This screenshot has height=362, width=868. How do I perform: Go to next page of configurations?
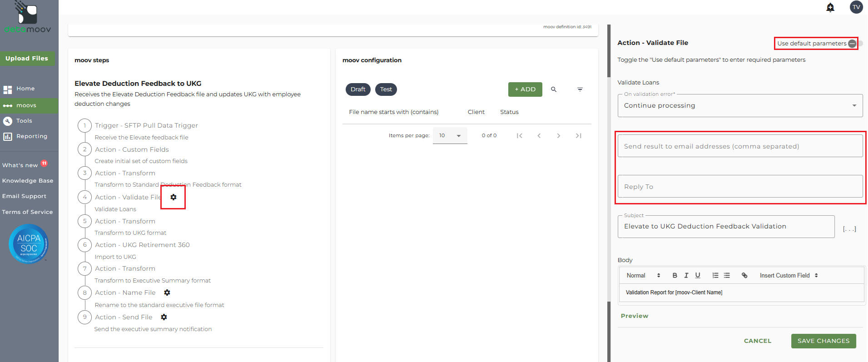click(559, 136)
